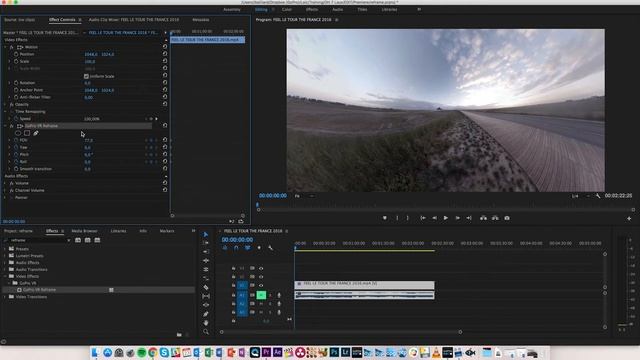Screen dimensions: 640x360
Task: Click Step Forward one frame button
Action: click(x=458, y=218)
